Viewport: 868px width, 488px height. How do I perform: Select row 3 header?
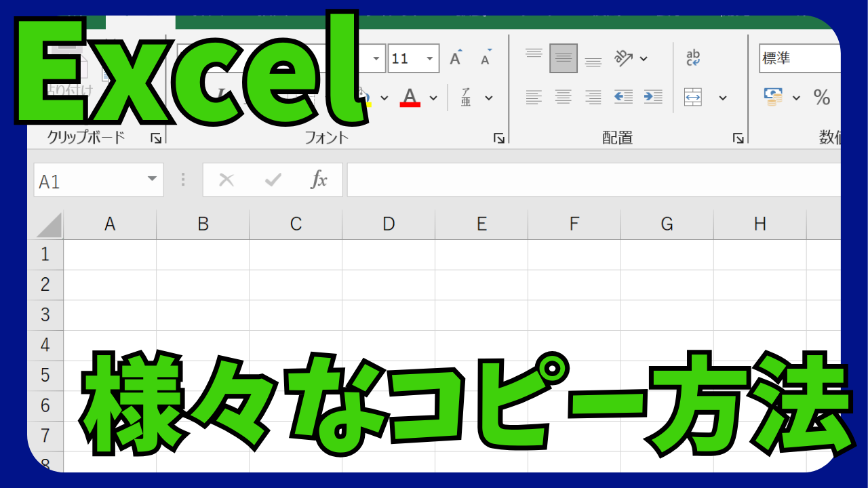click(45, 315)
